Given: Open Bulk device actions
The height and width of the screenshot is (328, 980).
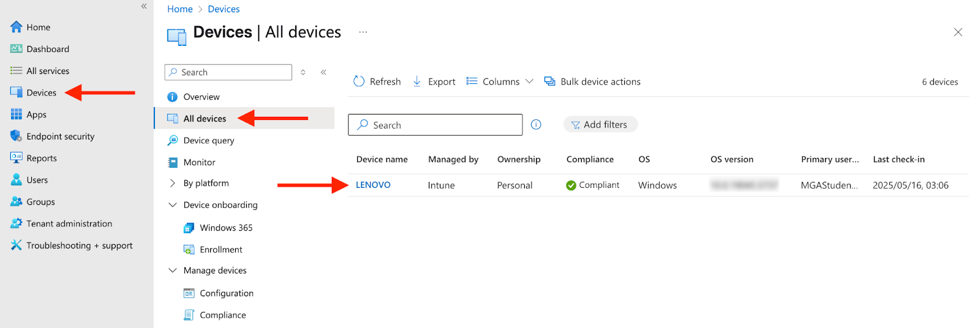Looking at the screenshot, I should point(592,81).
